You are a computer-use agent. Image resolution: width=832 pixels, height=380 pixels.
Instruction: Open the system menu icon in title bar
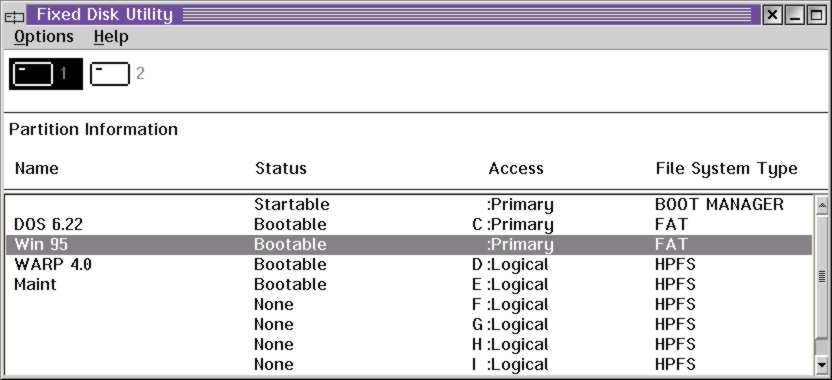[14, 16]
